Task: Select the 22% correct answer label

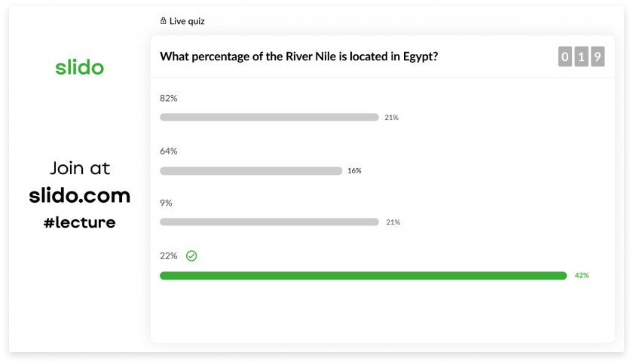Action: click(x=169, y=255)
